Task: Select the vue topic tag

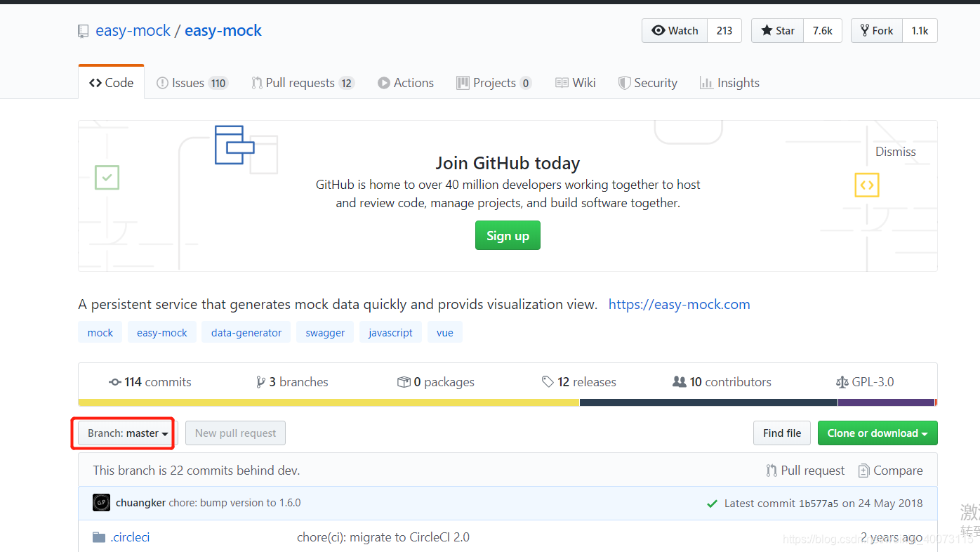Action: coord(444,332)
